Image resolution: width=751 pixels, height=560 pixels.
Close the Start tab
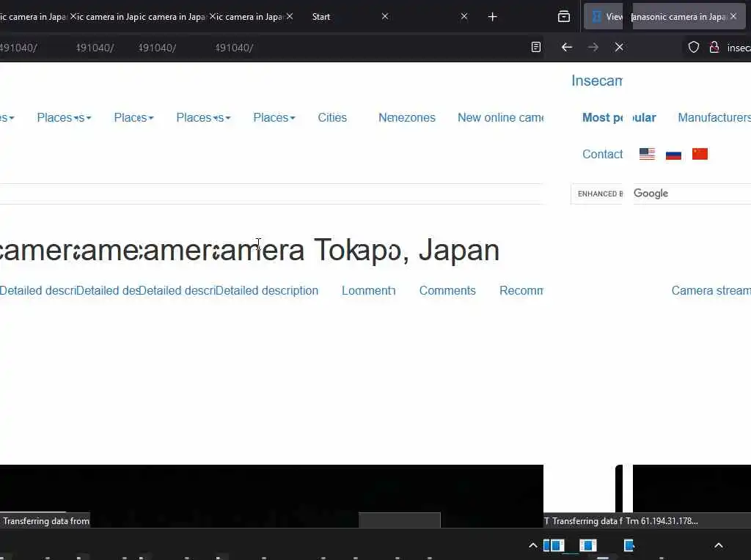click(x=385, y=16)
